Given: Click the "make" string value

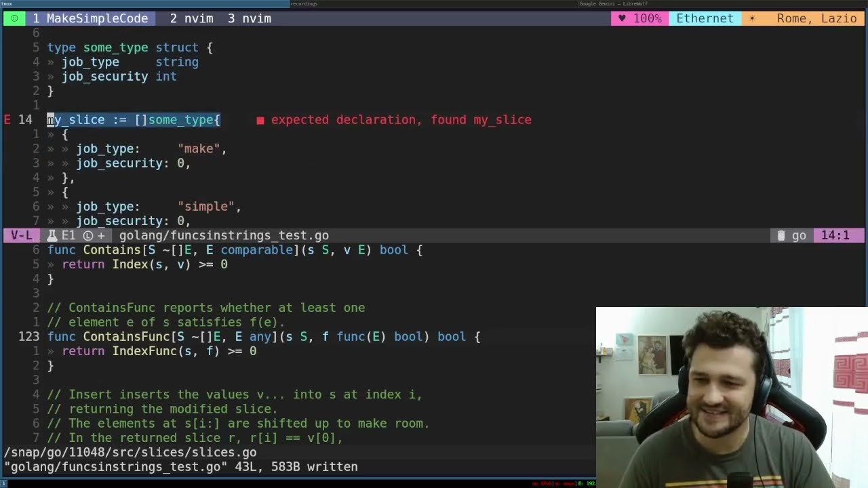Looking at the screenshot, I should [199, 148].
